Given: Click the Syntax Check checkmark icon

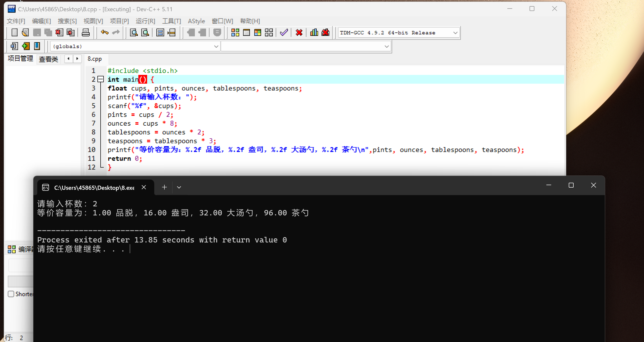Looking at the screenshot, I should click(284, 32).
